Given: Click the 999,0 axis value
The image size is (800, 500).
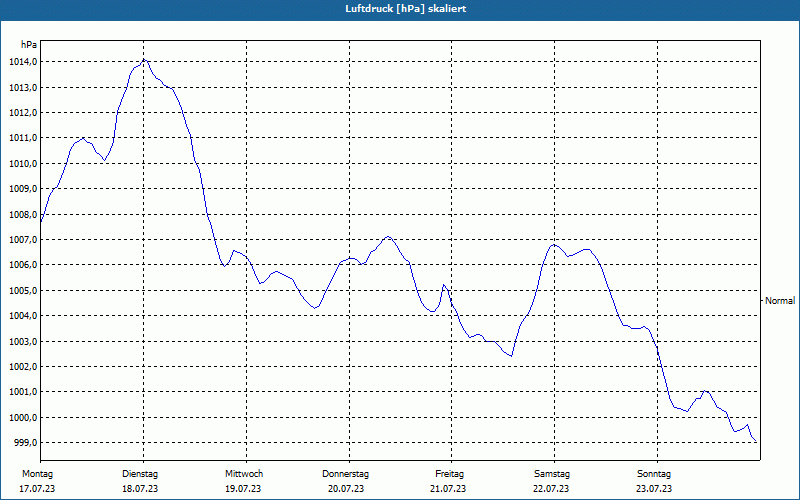Looking at the screenshot, I should tap(26, 442).
